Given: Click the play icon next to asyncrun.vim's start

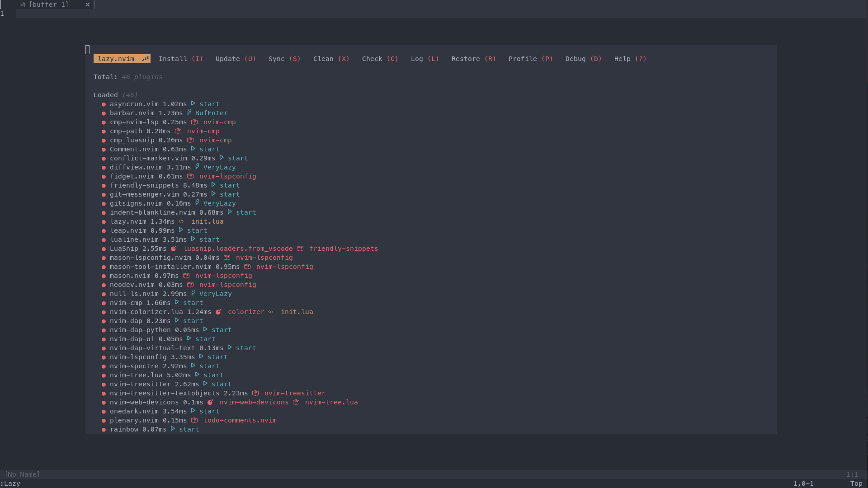Looking at the screenshot, I should coord(193,103).
